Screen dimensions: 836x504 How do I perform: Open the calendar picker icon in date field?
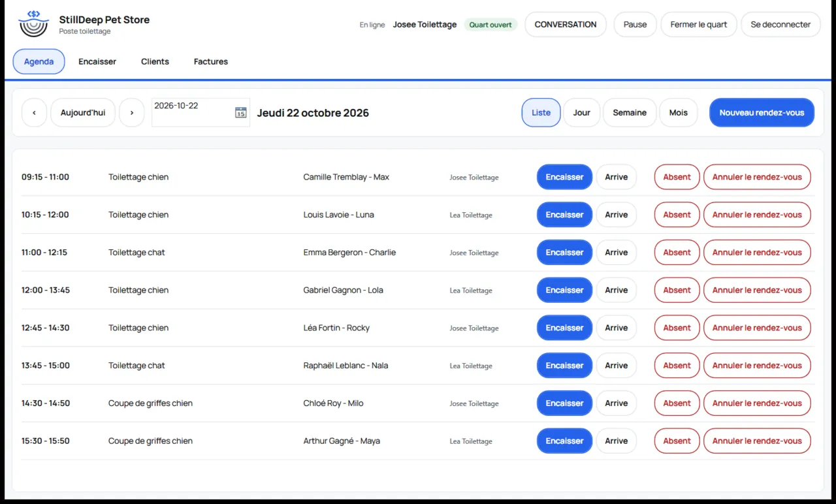click(240, 112)
